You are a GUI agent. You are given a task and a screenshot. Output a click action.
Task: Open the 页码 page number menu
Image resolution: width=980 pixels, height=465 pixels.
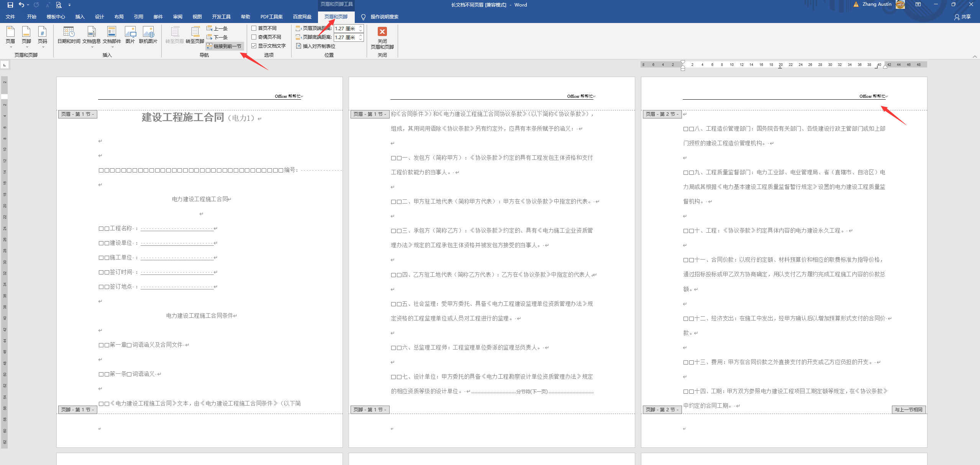coord(43,37)
